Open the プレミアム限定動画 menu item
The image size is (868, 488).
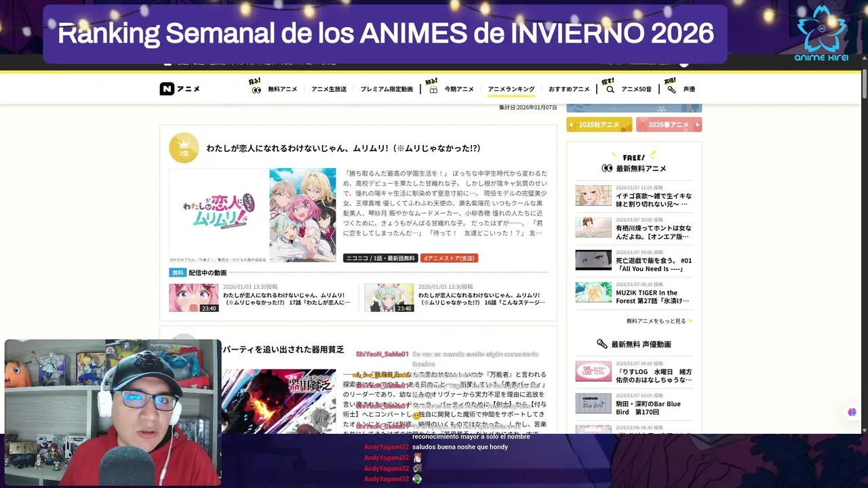tap(387, 89)
